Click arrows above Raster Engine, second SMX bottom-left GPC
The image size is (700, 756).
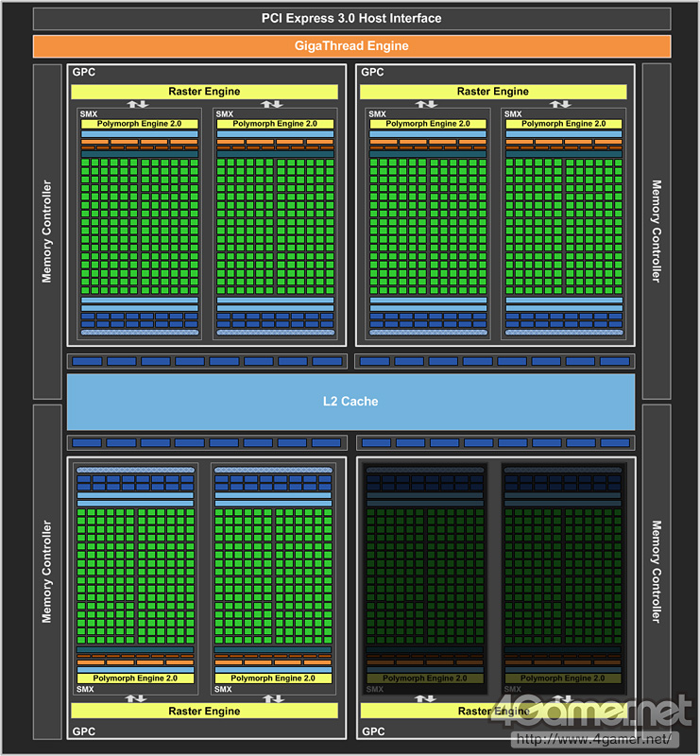[x=273, y=698]
